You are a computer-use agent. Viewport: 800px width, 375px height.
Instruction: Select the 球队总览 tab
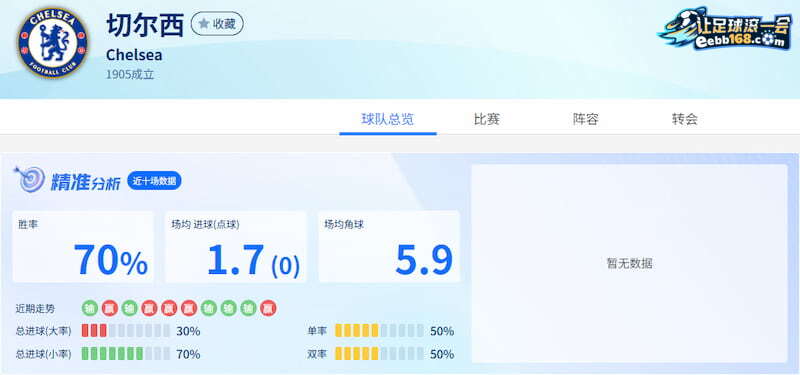tap(388, 119)
